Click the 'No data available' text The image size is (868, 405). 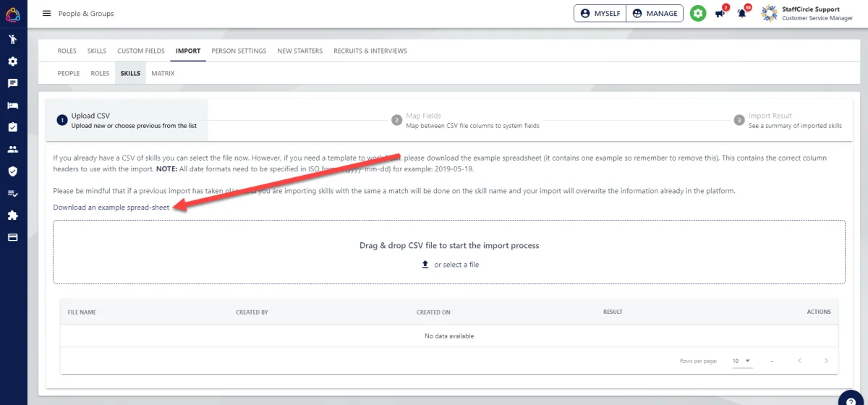(449, 336)
